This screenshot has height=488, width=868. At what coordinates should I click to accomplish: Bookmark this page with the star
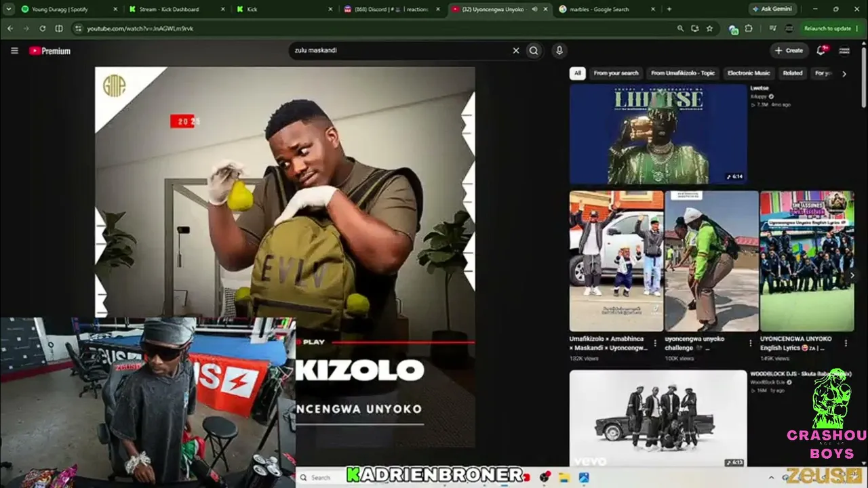pyautogui.click(x=709, y=28)
